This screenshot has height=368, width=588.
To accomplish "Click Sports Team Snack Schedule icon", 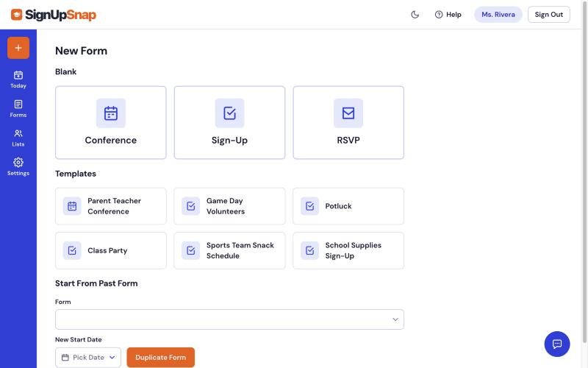I will click(191, 250).
